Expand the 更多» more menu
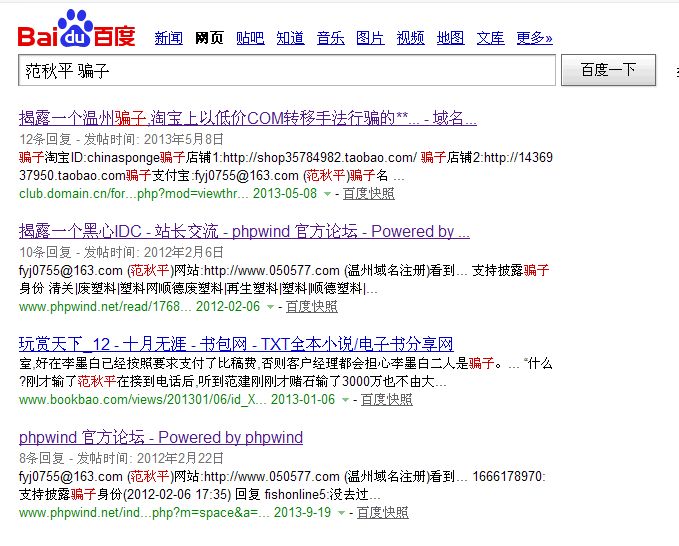This screenshot has height=546, width=679. (534, 38)
